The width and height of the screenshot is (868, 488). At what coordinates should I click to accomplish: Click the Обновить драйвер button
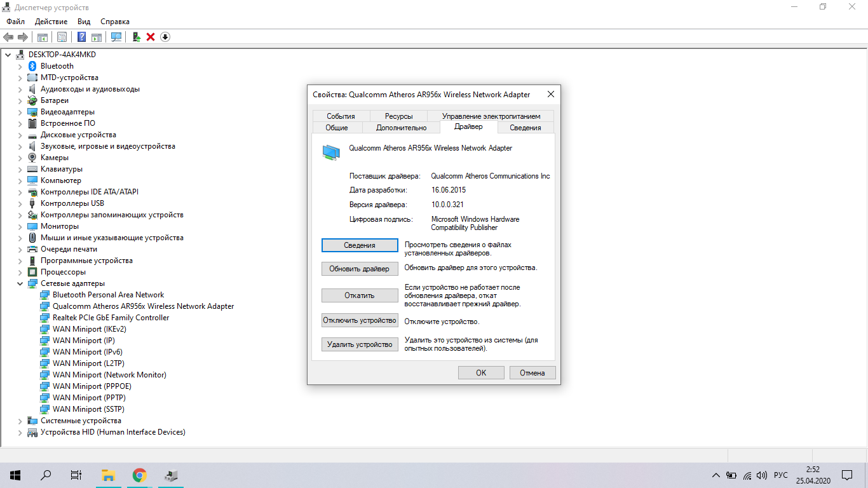click(x=360, y=269)
